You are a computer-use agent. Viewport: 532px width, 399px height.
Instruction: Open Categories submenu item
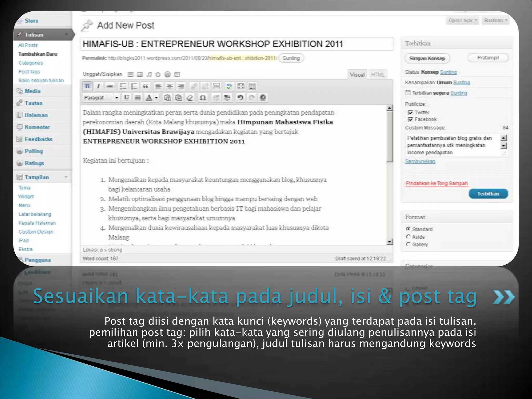(31, 63)
